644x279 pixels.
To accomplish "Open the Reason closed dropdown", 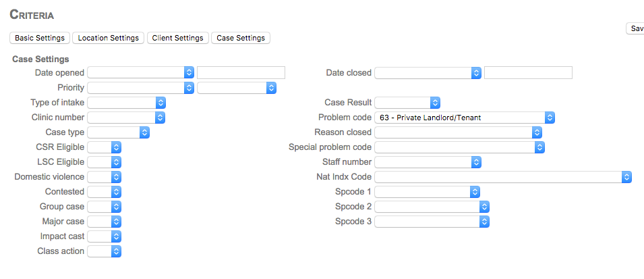I will [x=459, y=132].
